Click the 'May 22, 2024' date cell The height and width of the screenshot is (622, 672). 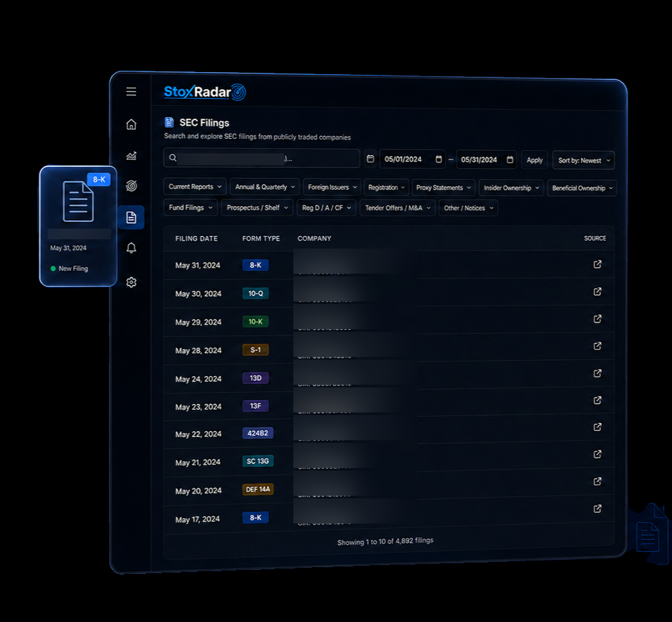[198, 434]
